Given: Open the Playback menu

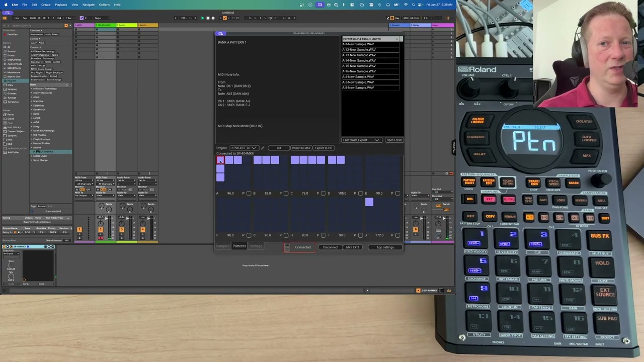Looking at the screenshot, I should tap(61, 5).
